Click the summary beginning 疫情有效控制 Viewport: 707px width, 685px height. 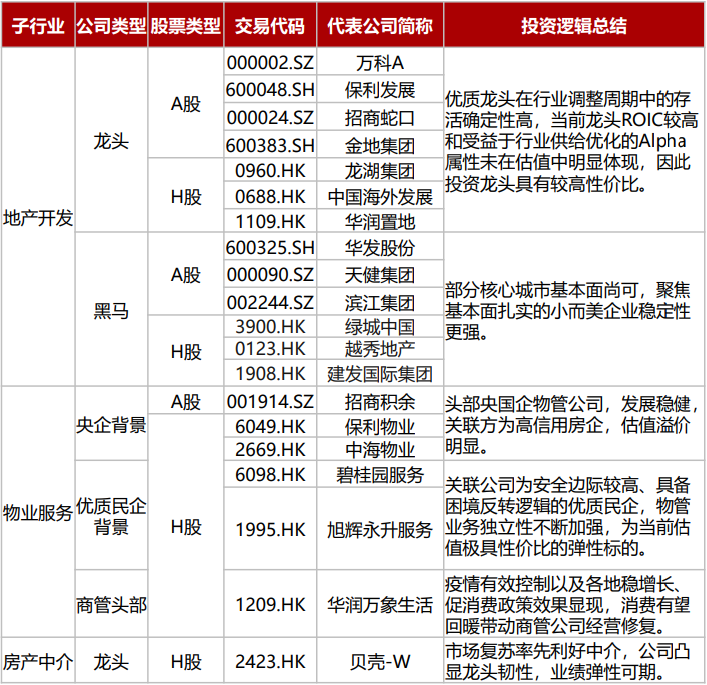click(574, 604)
